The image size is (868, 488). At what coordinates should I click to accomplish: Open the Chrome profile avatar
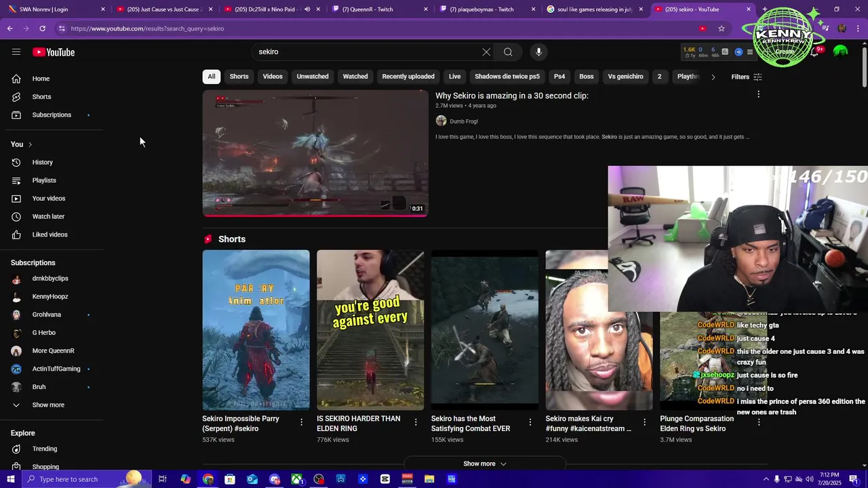click(842, 28)
